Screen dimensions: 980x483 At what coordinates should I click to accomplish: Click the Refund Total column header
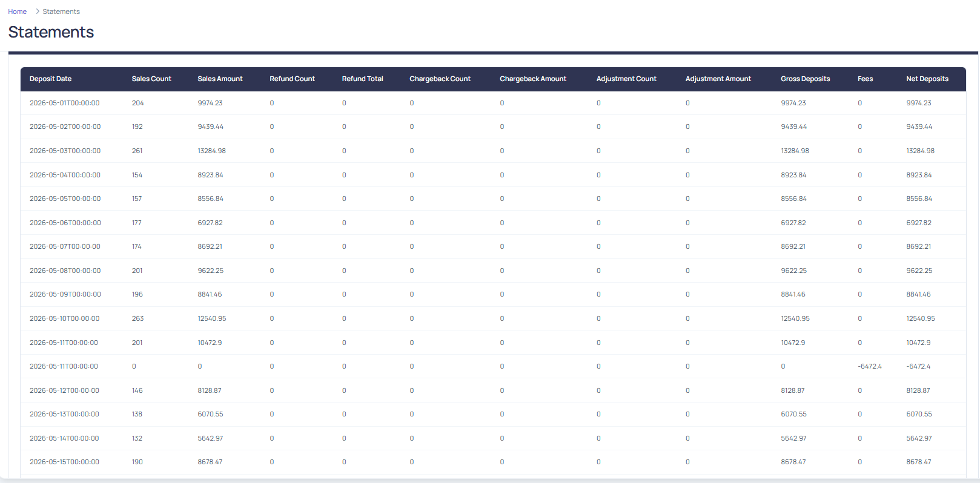[x=362, y=79]
